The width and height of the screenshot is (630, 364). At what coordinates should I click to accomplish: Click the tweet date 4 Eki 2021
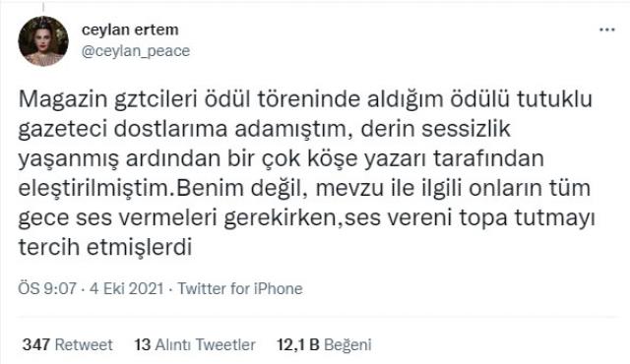point(127,288)
